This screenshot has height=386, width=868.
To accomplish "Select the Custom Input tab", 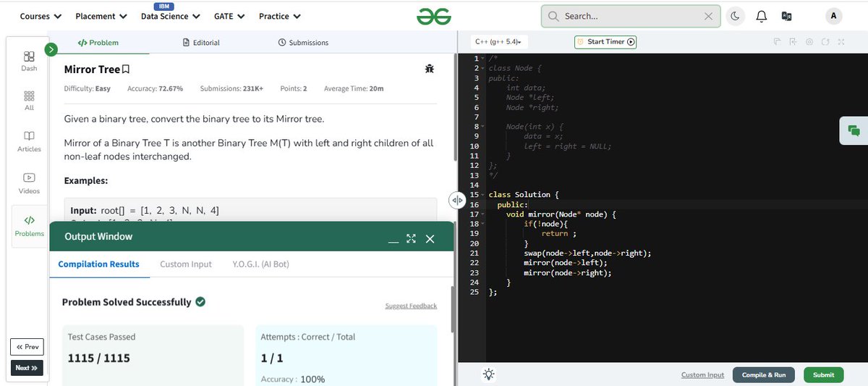I will coord(186,264).
